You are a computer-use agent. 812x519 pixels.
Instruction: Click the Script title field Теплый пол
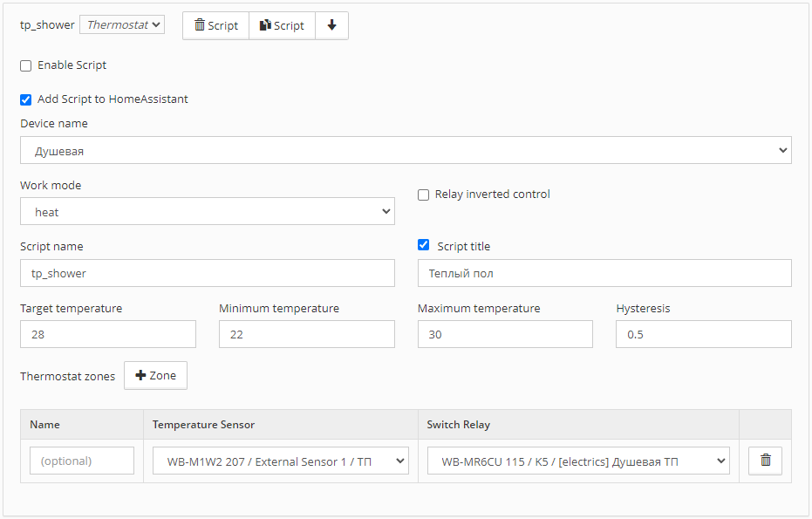pyautogui.click(x=604, y=273)
